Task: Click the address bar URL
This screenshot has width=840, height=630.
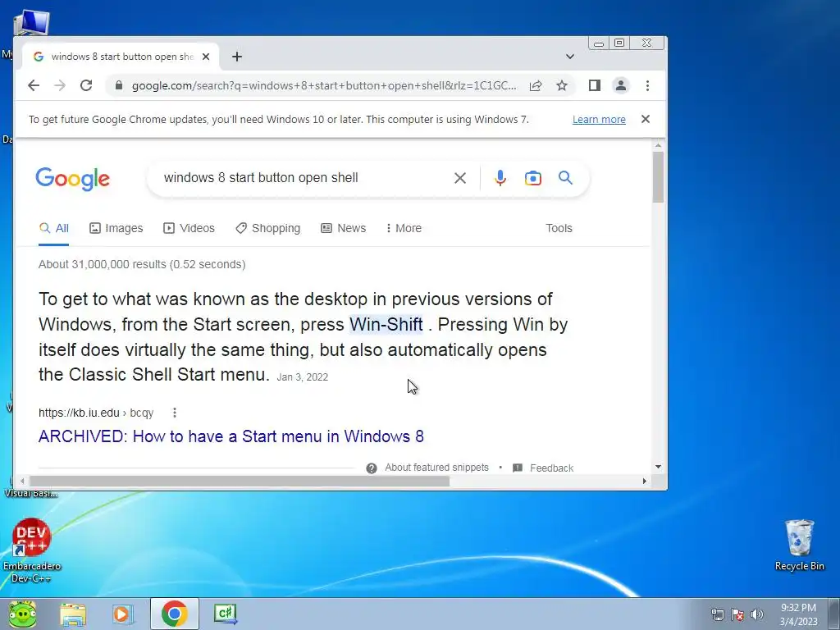Action: (x=324, y=85)
